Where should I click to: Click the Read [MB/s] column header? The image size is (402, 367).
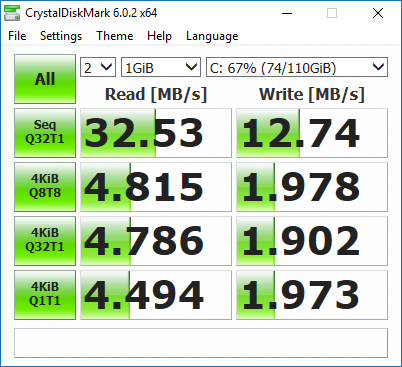pyautogui.click(x=156, y=94)
